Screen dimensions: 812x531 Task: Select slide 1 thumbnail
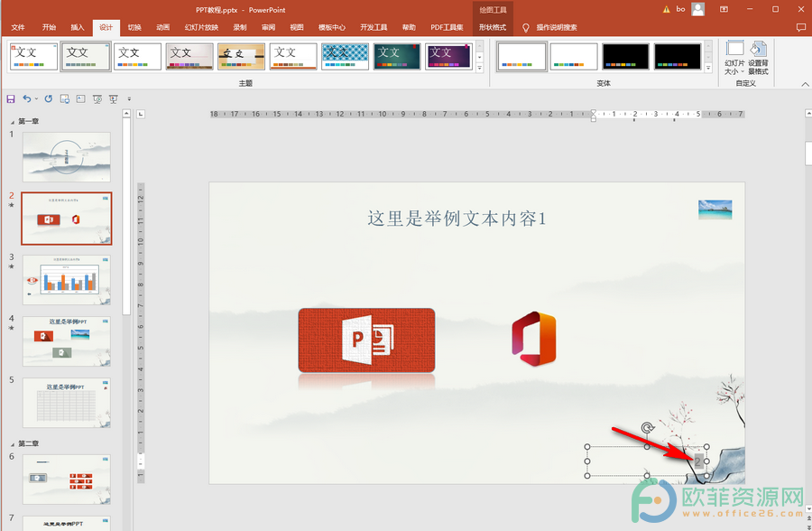(66, 156)
